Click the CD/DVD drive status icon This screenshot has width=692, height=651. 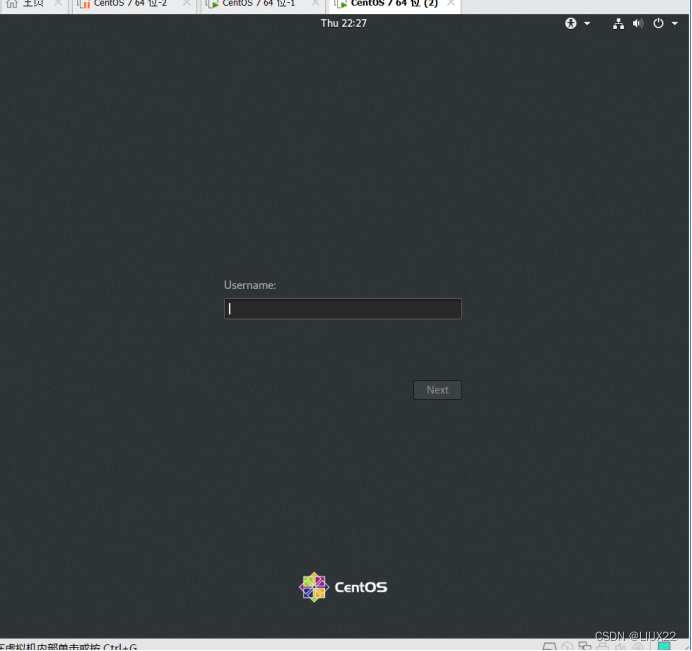click(x=567, y=647)
